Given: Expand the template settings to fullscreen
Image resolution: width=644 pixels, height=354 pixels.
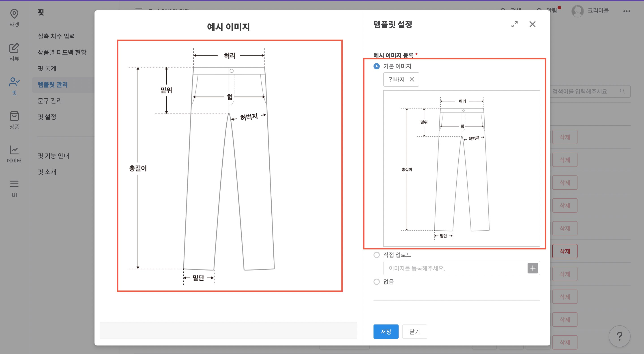Looking at the screenshot, I should click(514, 24).
